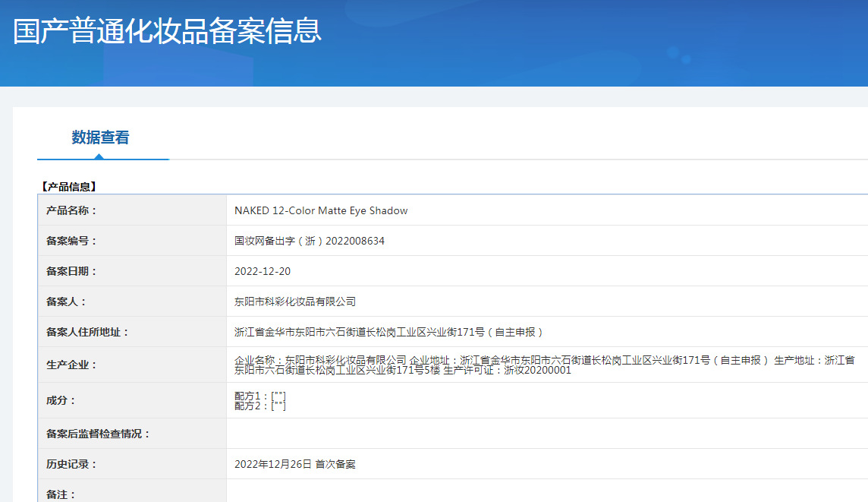Select the 配方2 ingredient entry

(260, 406)
